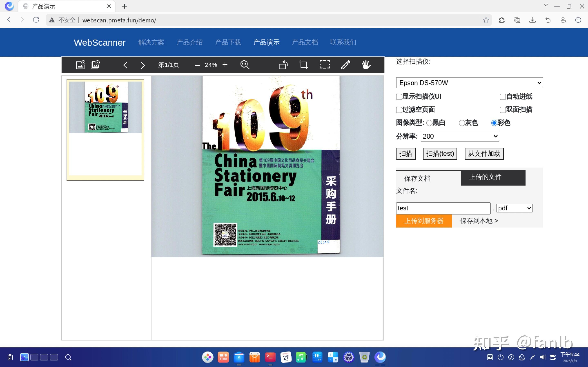The height and width of the screenshot is (367, 588).
Task: Click the 上传到服务器 upload button
Action: click(x=423, y=221)
